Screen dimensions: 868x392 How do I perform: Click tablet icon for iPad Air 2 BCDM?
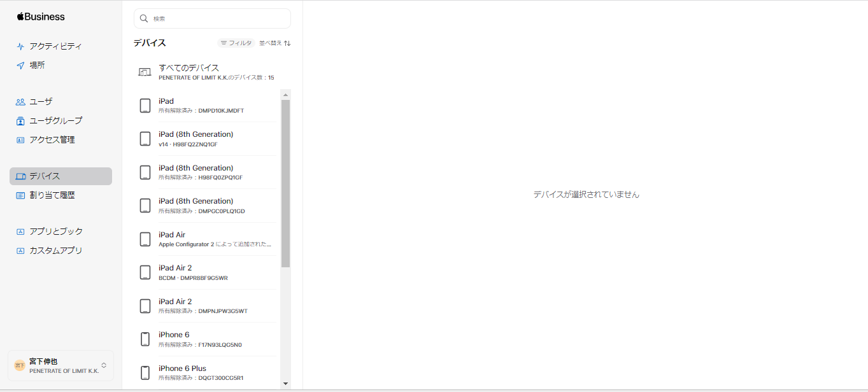click(x=145, y=272)
